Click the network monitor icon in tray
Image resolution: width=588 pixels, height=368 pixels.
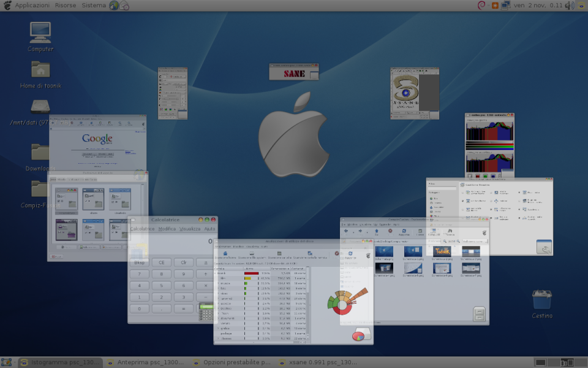[506, 6]
